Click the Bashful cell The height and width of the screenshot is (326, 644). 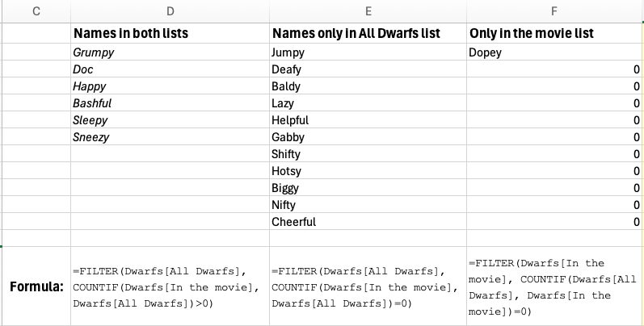92,103
